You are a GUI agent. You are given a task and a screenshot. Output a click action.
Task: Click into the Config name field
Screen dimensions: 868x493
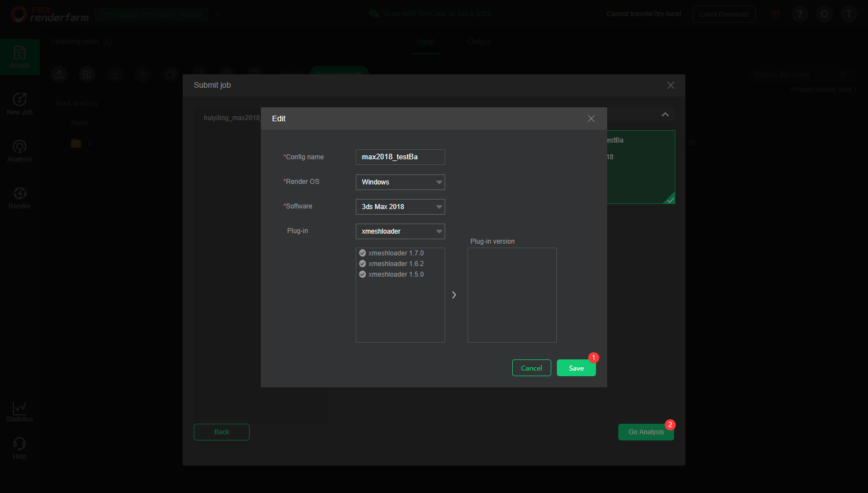(400, 157)
